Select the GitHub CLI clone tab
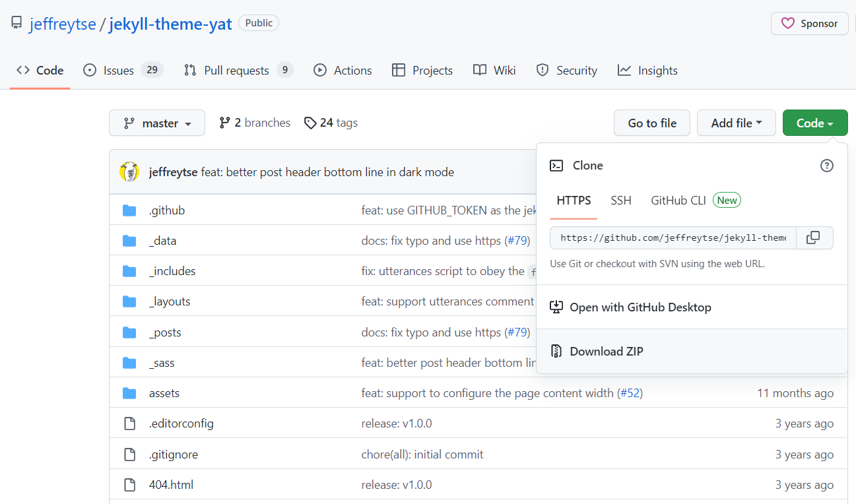The width and height of the screenshot is (856, 504). (678, 201)
